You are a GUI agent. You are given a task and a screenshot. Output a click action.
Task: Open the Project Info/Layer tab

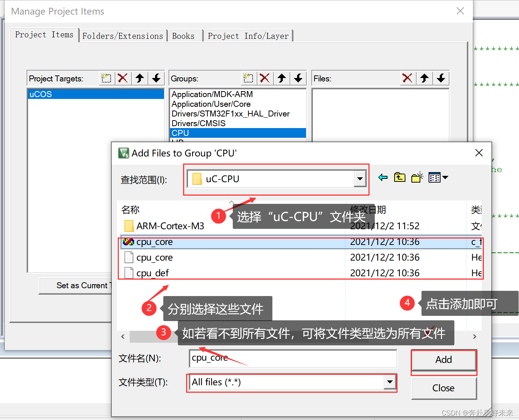click(x=248, y=36)
